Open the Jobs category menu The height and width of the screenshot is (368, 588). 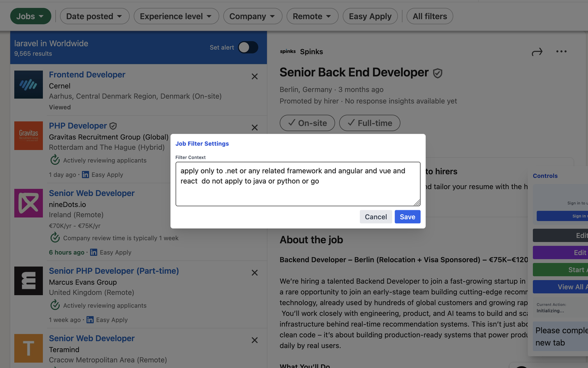click(30, 16)
